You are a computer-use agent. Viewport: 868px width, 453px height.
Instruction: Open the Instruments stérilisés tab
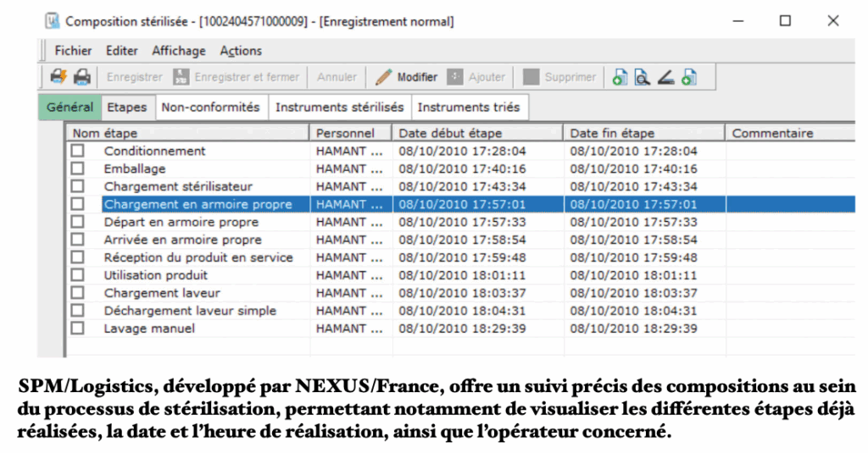pyautogui.click(x=339, y=108)
